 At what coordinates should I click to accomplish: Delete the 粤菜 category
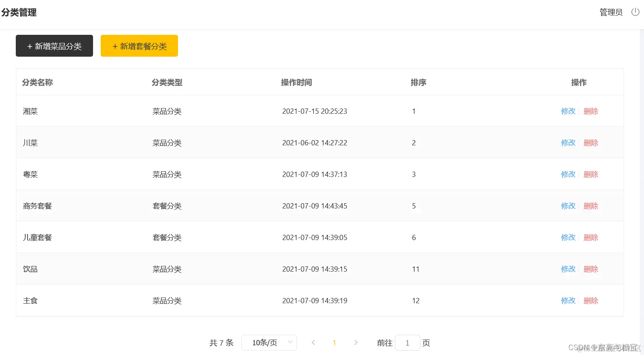(591, 174)
